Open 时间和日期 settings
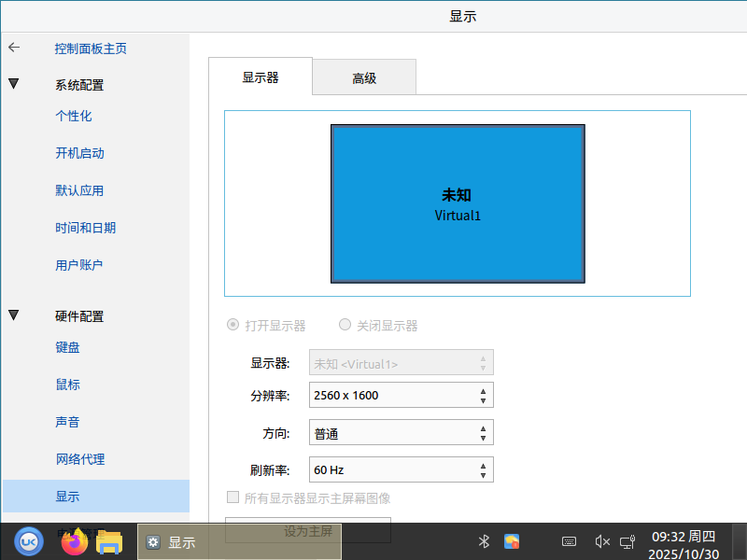This screenshot has height=560, width=747. click(85, 228)
